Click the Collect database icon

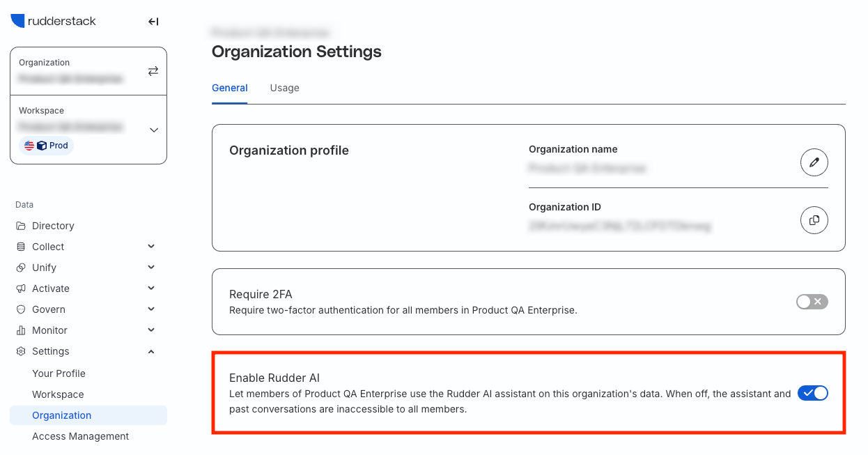[20, 247]
